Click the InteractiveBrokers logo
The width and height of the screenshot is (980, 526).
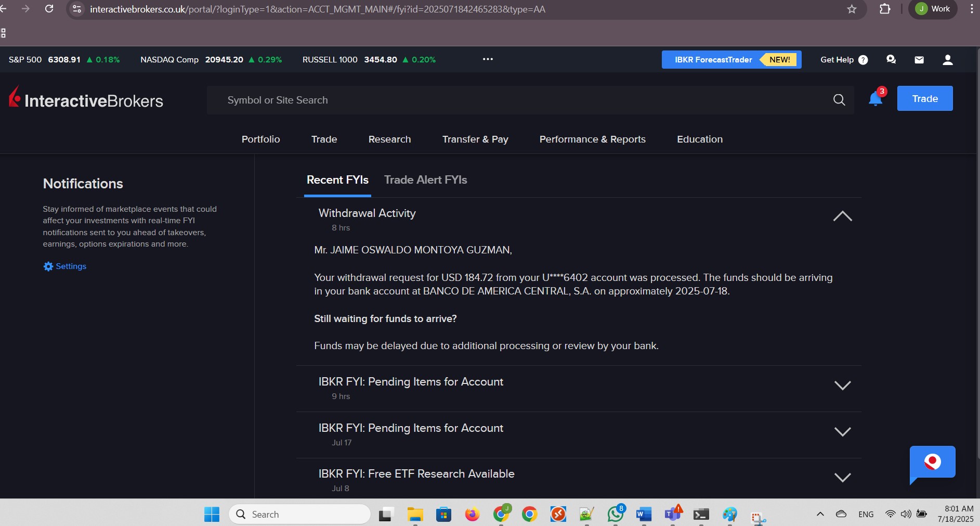pos(86,98)
